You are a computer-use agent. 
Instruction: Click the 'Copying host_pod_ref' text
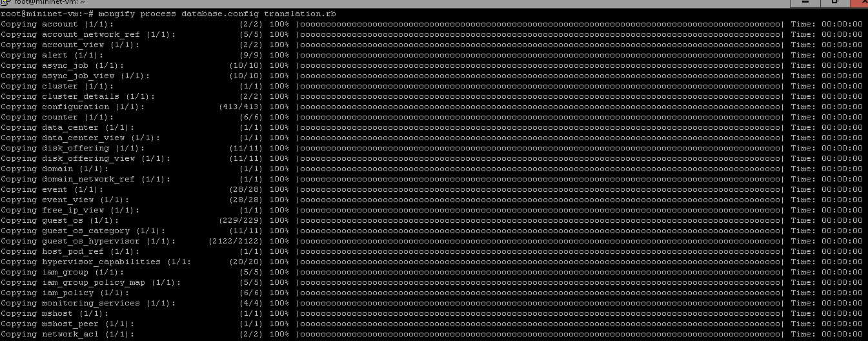[x=70, y=251]
